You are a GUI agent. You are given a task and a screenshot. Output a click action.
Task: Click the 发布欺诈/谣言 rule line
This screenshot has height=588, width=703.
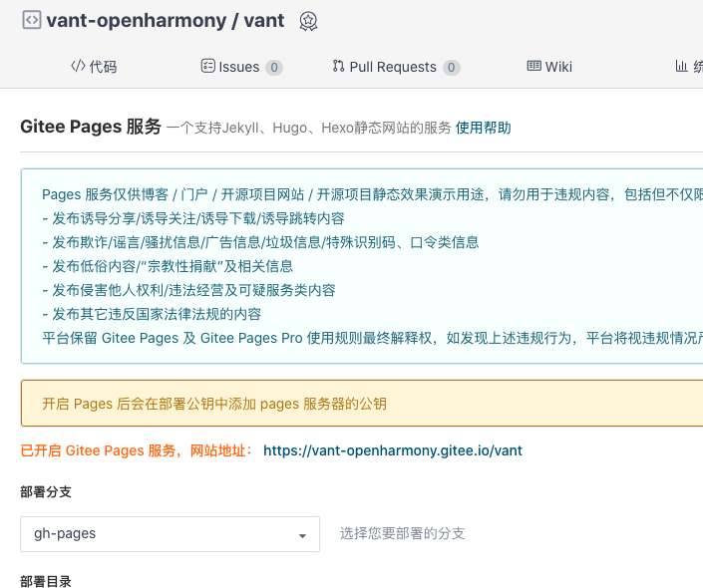pos(260,242)
